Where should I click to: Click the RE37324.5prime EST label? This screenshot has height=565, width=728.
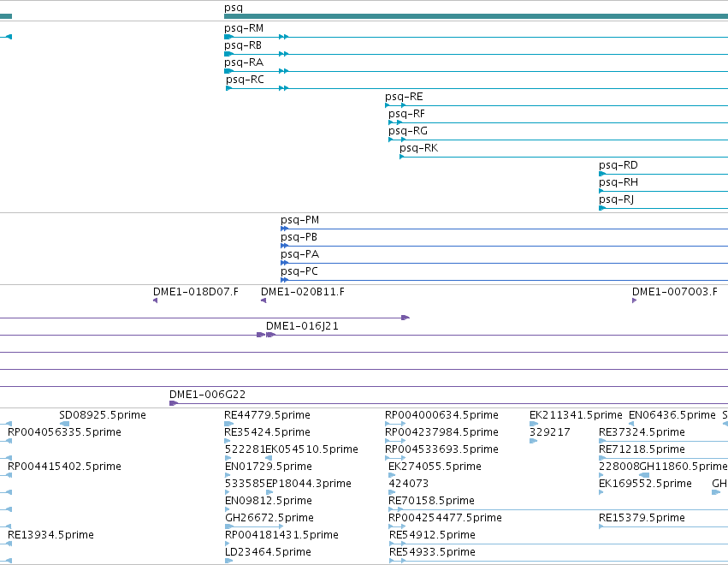642,432
